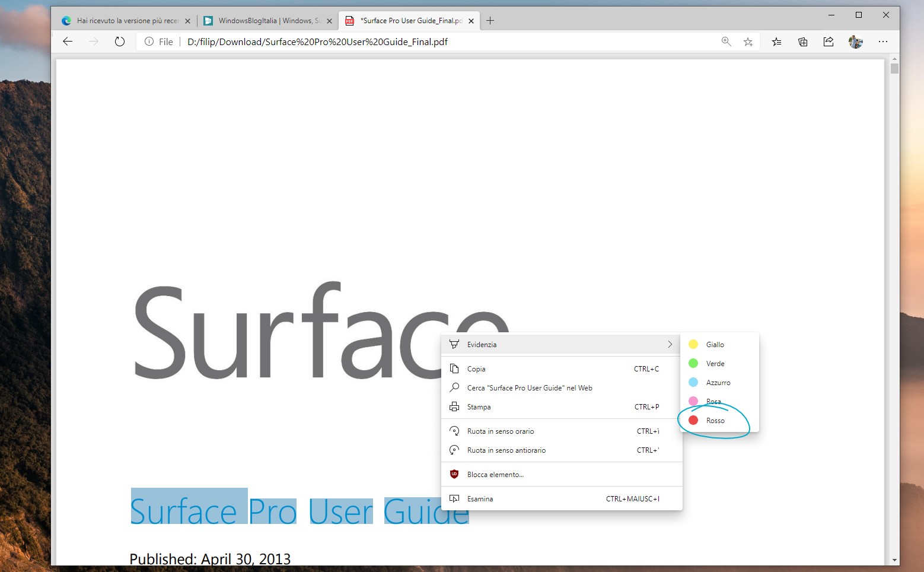
Task: Click the 'Published: April 30, 2013' text
Action: click(210, 559)
